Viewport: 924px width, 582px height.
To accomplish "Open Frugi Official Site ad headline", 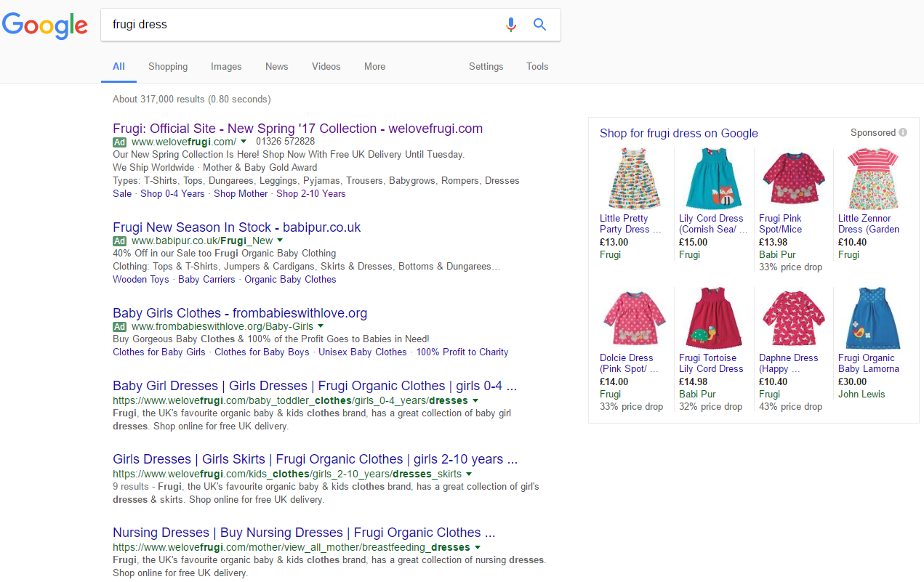I will click(x=297, y=129).
